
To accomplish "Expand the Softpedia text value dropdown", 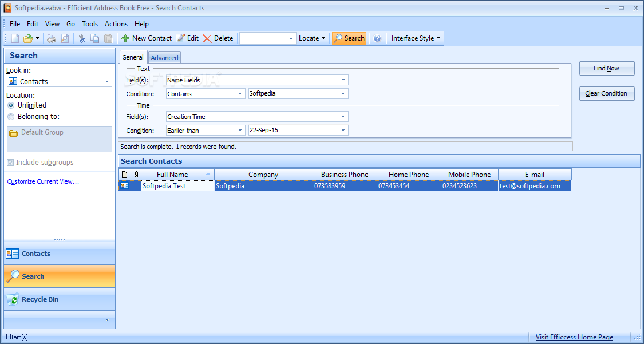I will tap(343, 94).
